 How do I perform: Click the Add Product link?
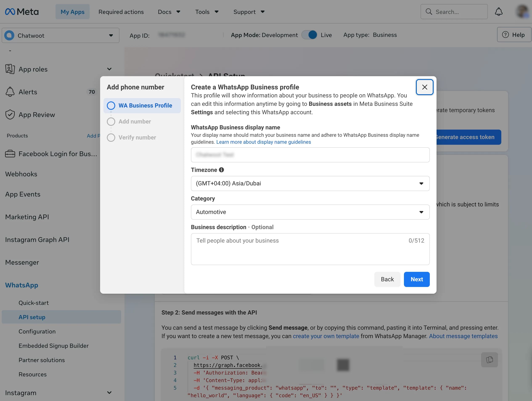click(93, 136)
